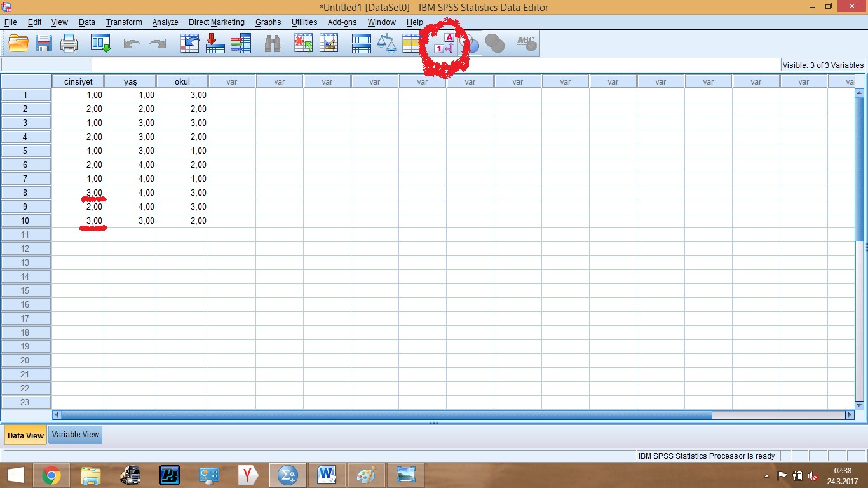Open the Direct Marketing menu
This screenshot has height=488, width=868.
(x=217, y=22)
